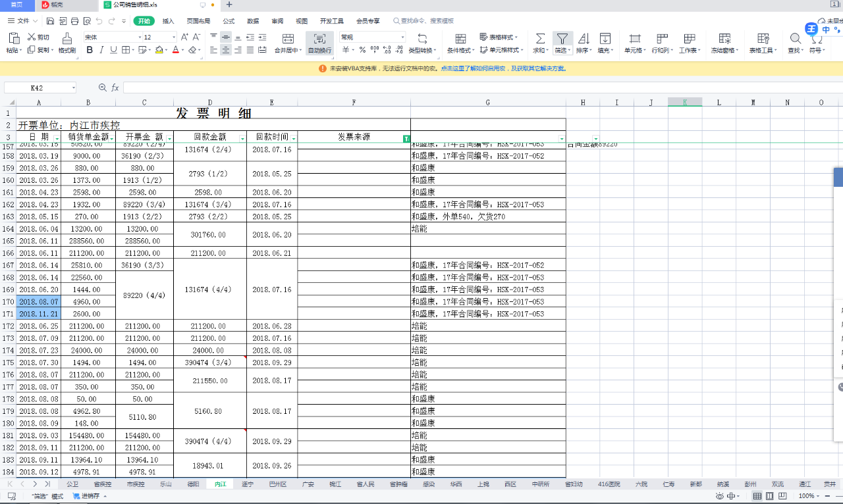Click the borders icon in font group

coord(126,50)
